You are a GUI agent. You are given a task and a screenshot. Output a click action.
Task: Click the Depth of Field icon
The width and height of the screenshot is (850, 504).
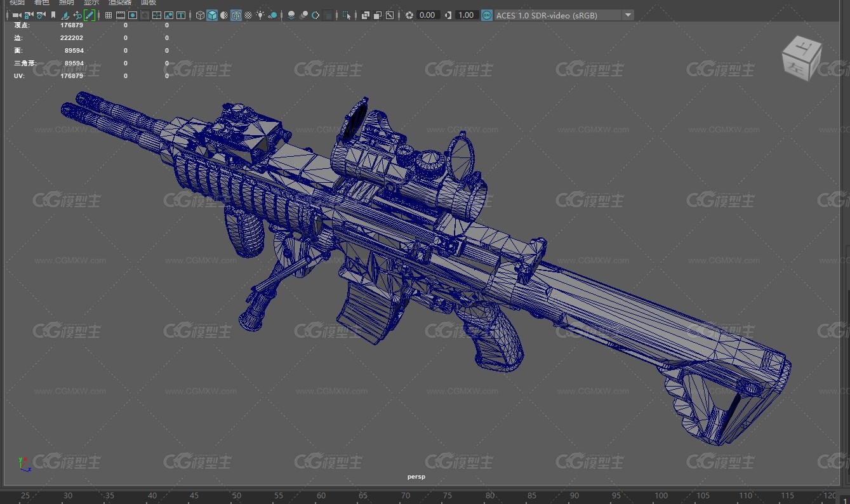point(328,15)
